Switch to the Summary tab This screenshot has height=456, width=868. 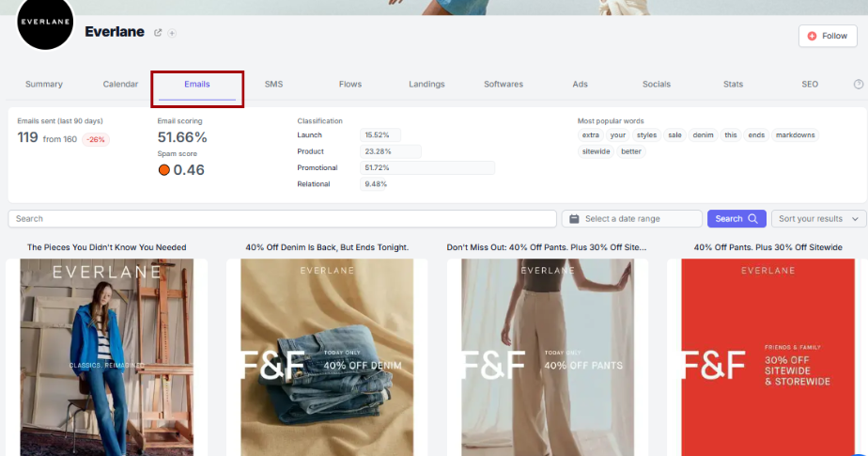pyautogui.click(x=44, y=85)
